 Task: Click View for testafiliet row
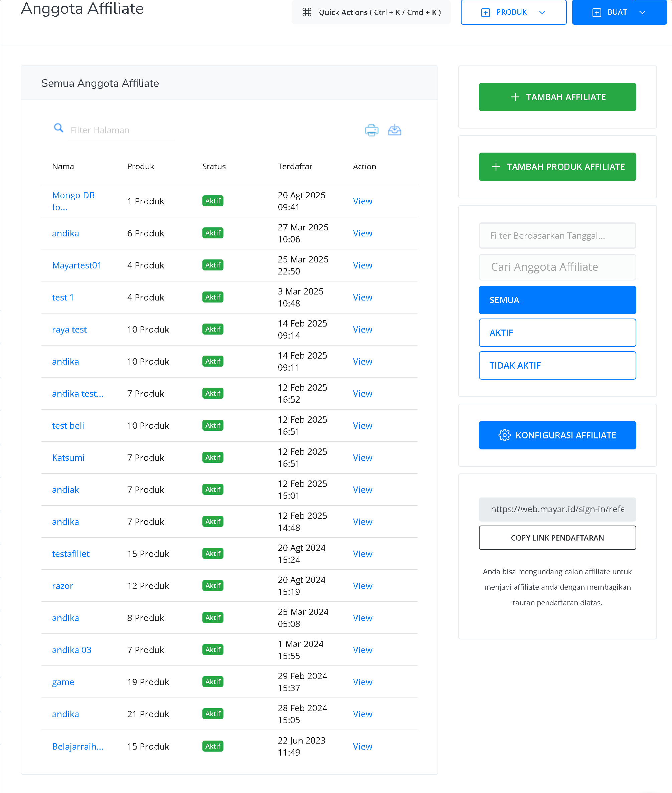pos(362,554)
